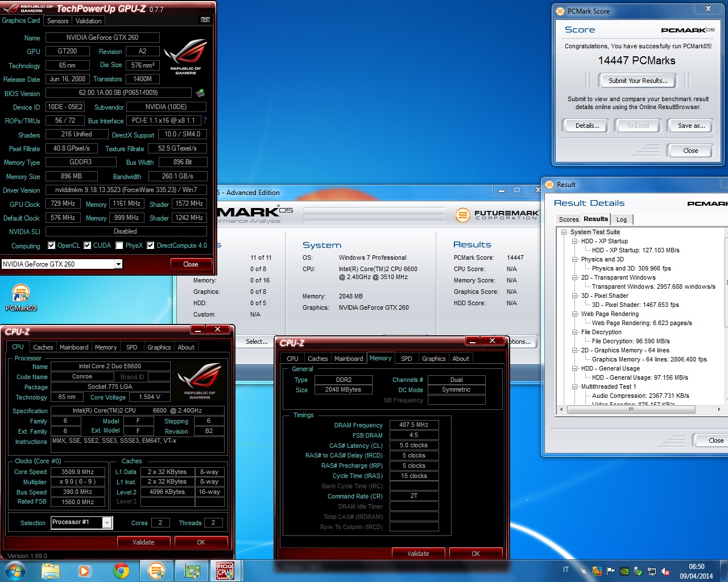Open the Scores tab in Result Details
The width and height of the screenshot is (728, 582).
pos(569,219)
